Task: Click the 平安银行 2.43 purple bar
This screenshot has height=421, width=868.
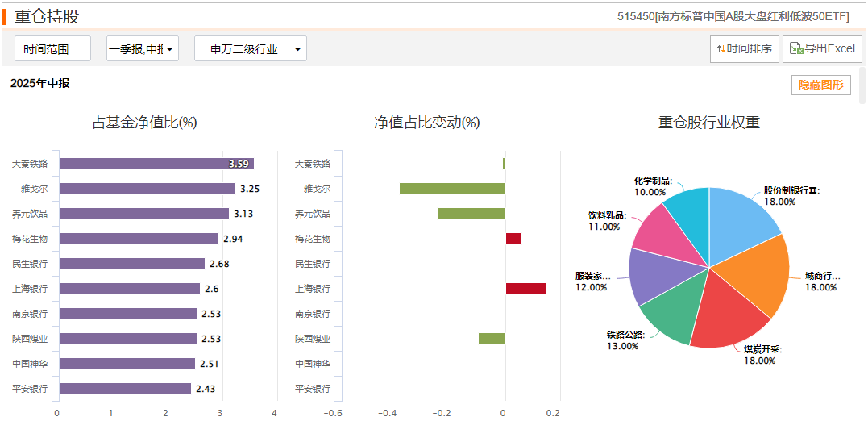Action: pyautogui.click(x=125, y=388)
